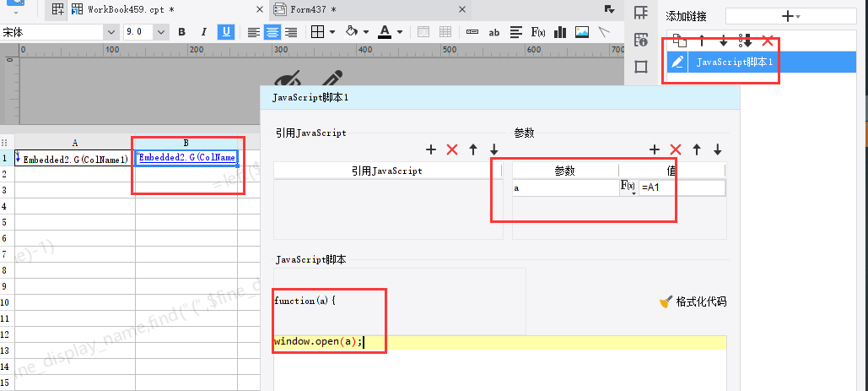Click the format code broom icon
This screenshot has width=868, height=391.
tap(666, 301)
